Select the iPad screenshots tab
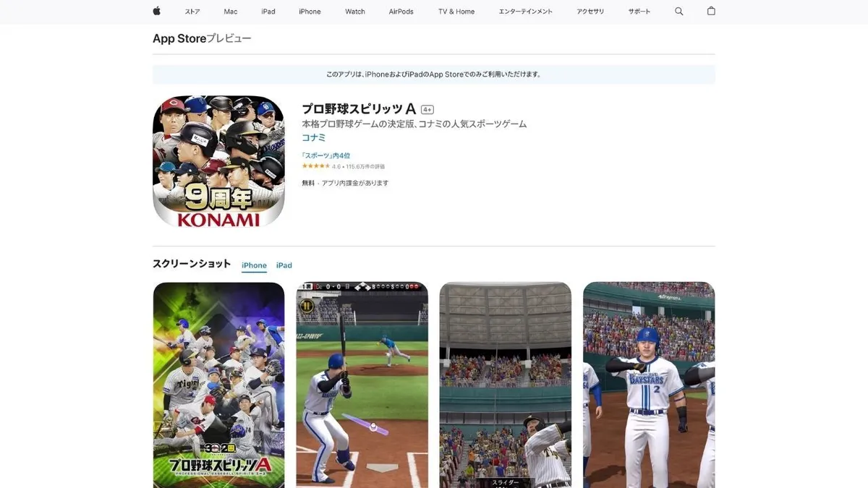868x488 pixels. (284, 265)
